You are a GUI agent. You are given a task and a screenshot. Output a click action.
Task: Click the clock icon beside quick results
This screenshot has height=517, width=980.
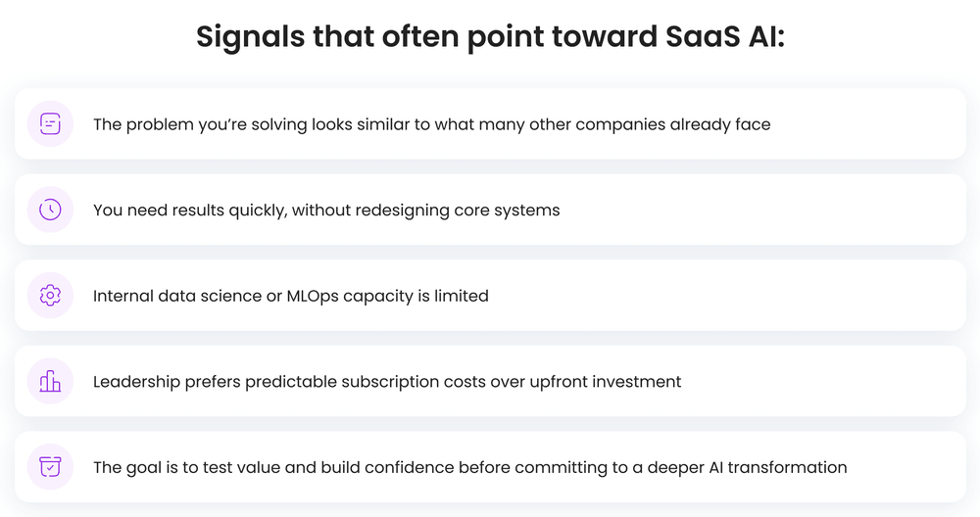tap(50, 210)
